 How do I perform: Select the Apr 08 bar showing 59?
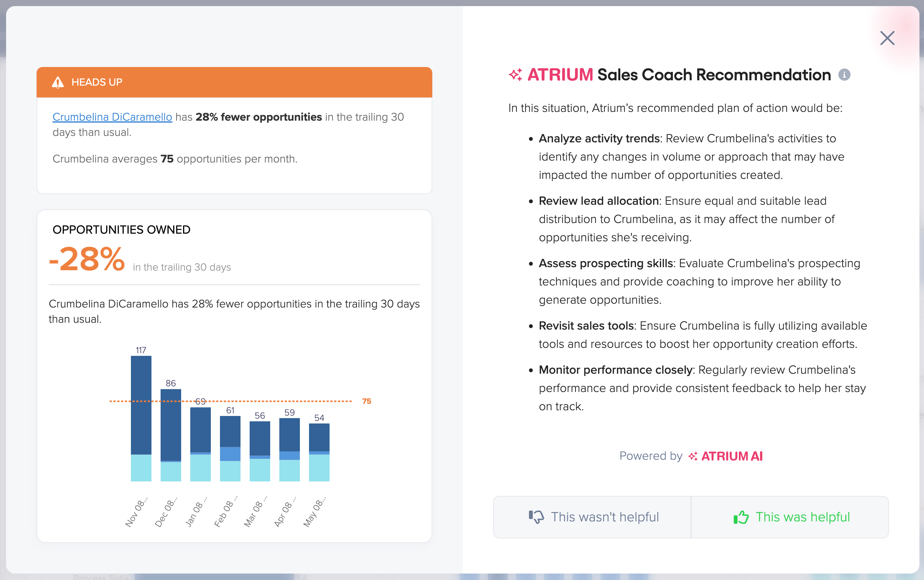click(290, 449)
